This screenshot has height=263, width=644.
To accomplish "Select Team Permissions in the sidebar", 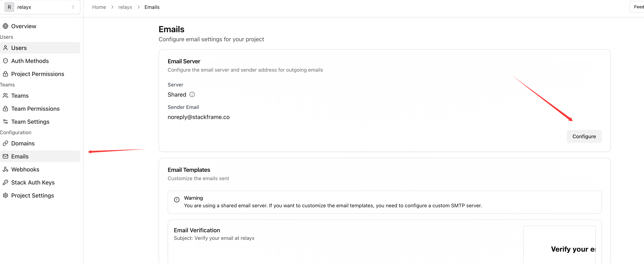I will coord(35,109).
